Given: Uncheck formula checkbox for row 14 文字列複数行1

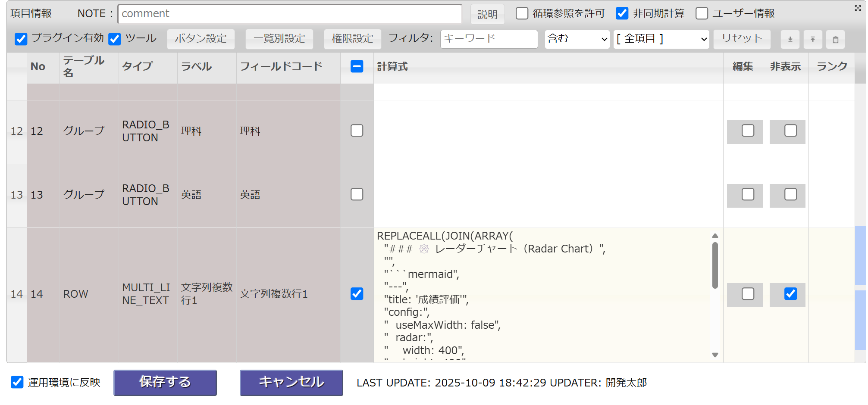Looking at the screenshot, I should (357, 294).
